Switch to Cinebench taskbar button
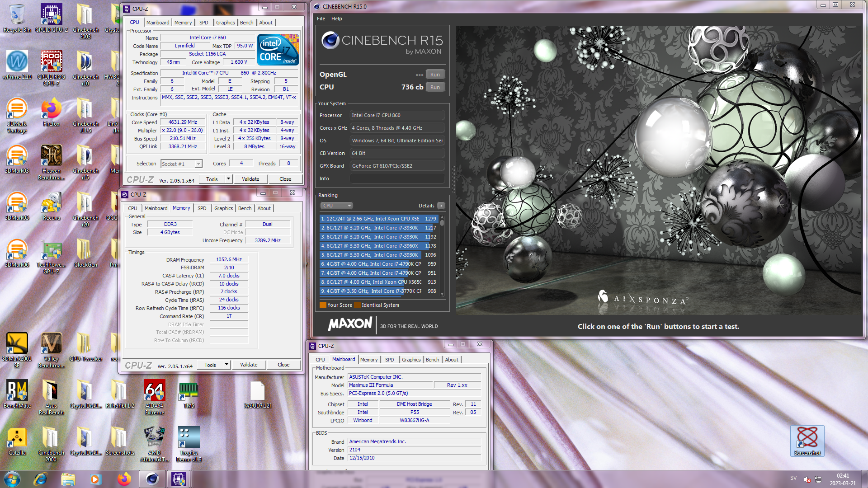This screenshot has width=868, height=488. pyautogui.click(x=152, y=479)
